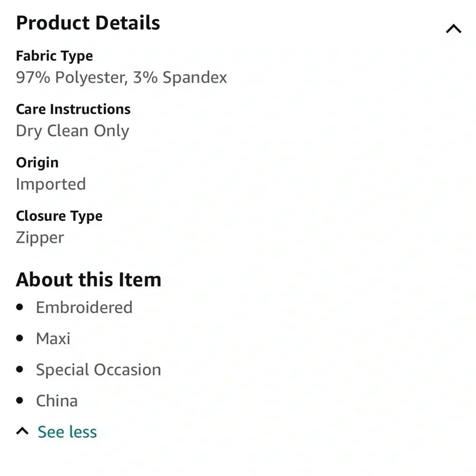Click the See less link
Viewport: 476px width, 476px height.
[67, 432]
